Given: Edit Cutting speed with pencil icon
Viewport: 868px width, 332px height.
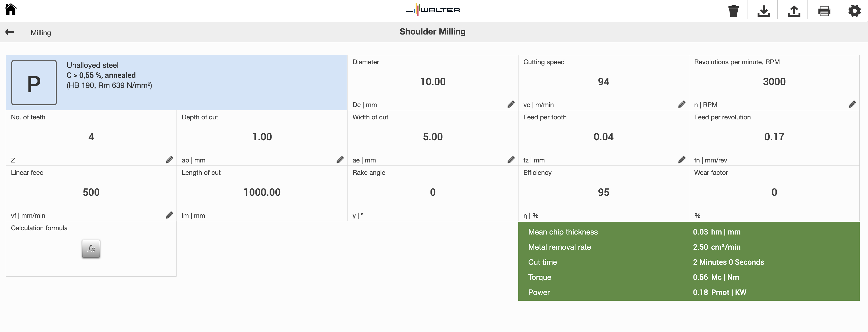Looking at the screenshot, I should point(682,104).
